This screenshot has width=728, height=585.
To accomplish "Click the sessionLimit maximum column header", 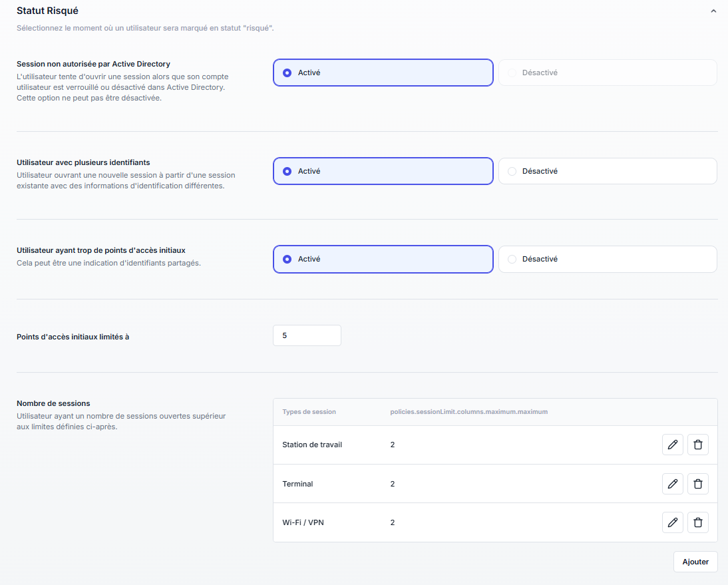I will click(x=468, y=412).
